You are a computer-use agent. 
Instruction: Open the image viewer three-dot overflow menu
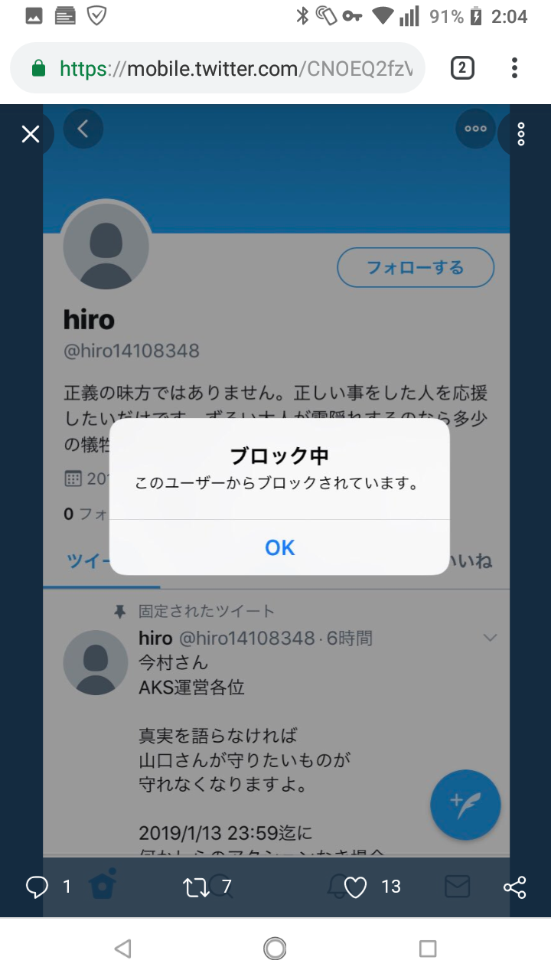point(521,134)
